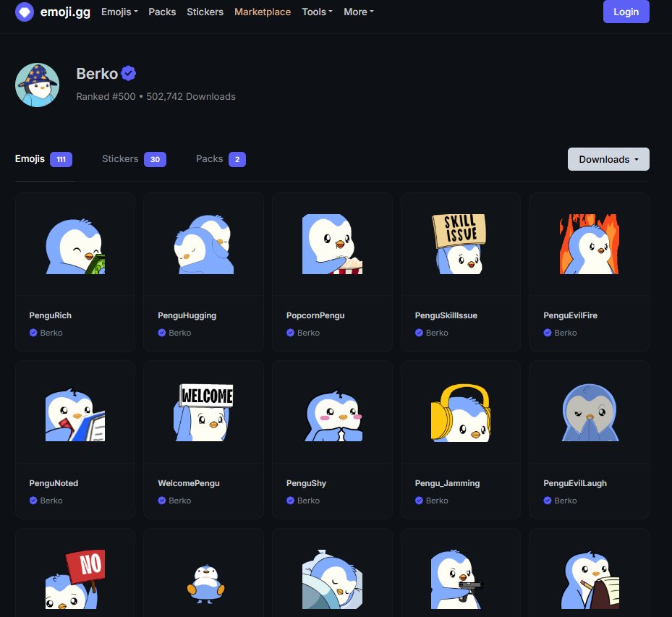
Task: Click verified badge under PenguSkillIssue
Action: (419, 333)
